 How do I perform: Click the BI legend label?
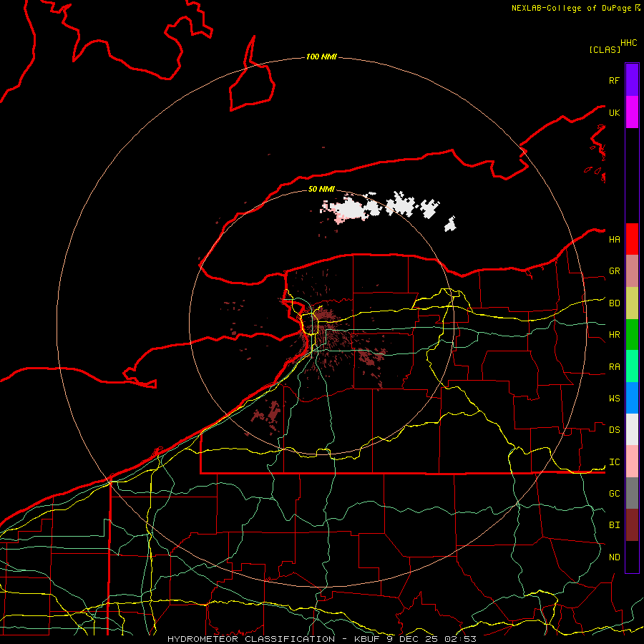pos(614,525)
